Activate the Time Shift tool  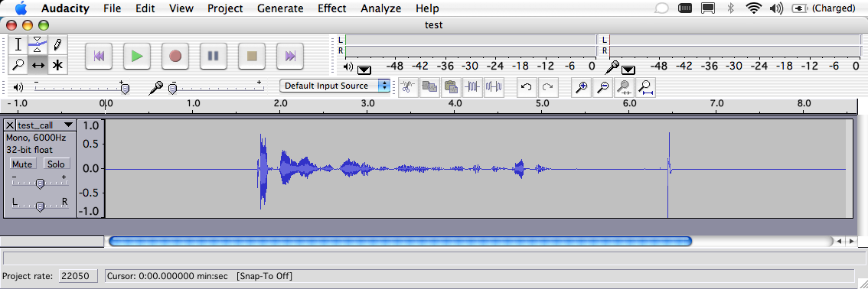[38, 65]
